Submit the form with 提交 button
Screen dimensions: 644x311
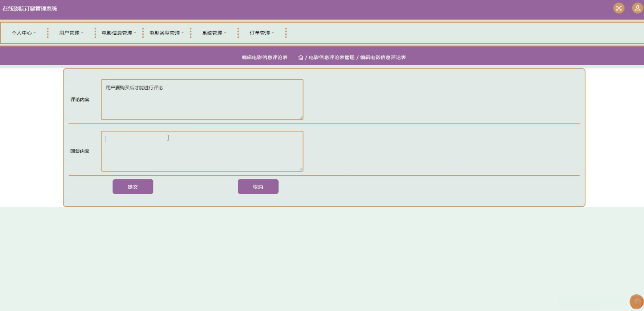[133, 187]
